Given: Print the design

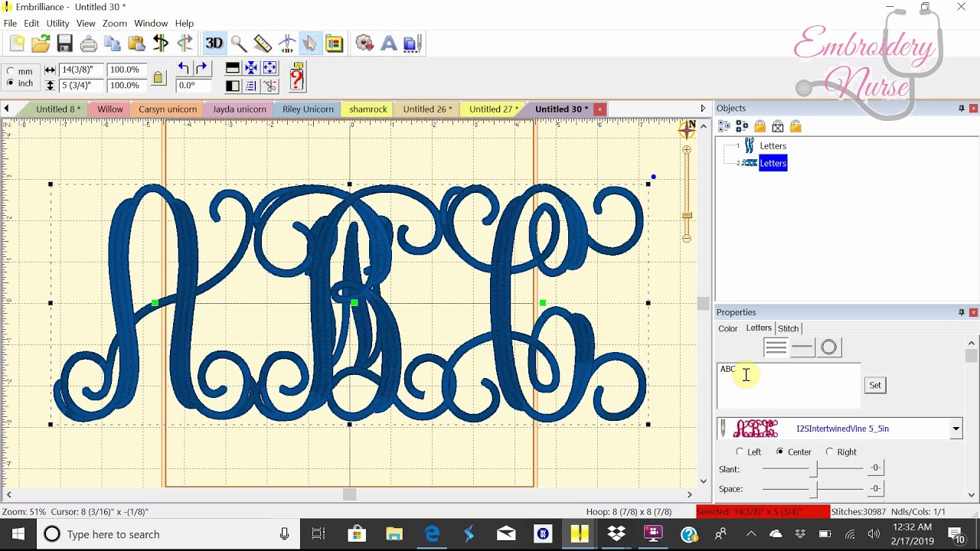Looking at the screenshot, I should [88, 44].
